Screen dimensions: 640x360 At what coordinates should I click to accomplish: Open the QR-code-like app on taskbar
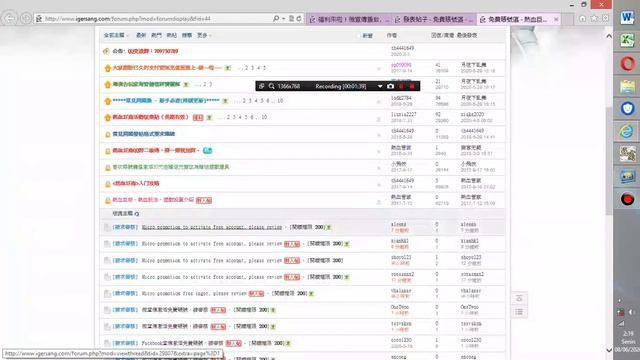click(x=627, y=154)
